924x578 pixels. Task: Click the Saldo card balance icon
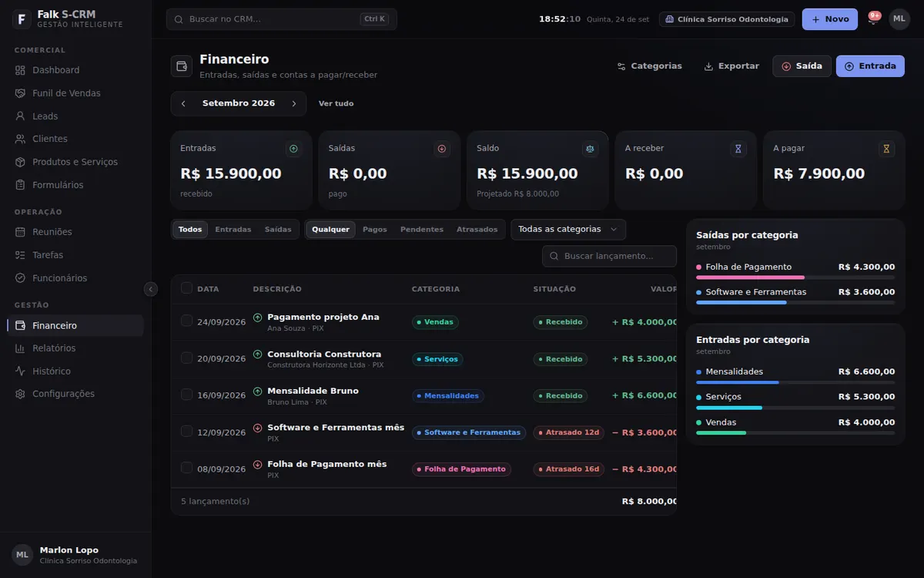(x=590, y=149)
